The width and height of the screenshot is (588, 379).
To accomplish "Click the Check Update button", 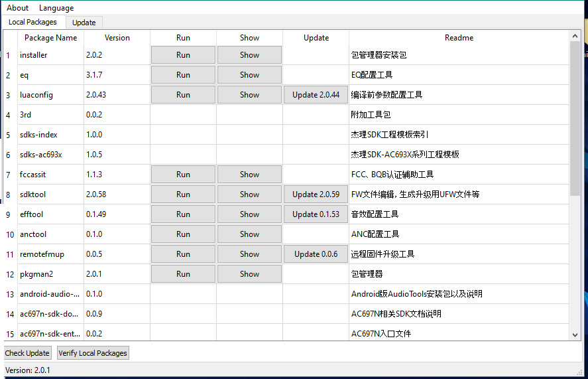I will (x=27, y=353).
